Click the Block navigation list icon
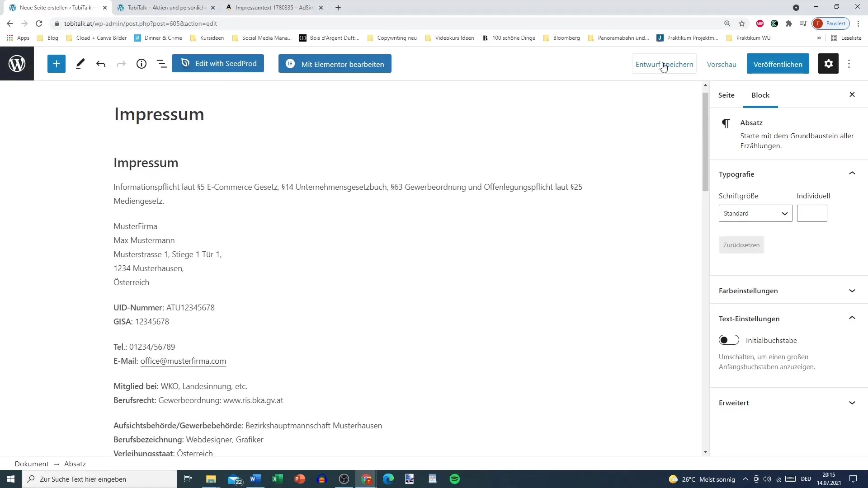The height and width of the screenshot is (488, 868). [x=161, y=64]
